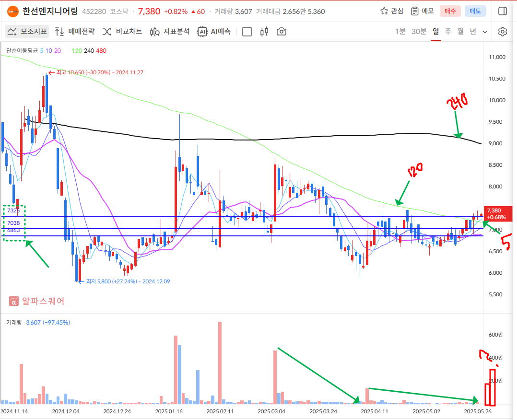The width and height of the screenshot is (517, 420).
Task: Click the blue 매도 sell button
Action: [x=475, y=11]
